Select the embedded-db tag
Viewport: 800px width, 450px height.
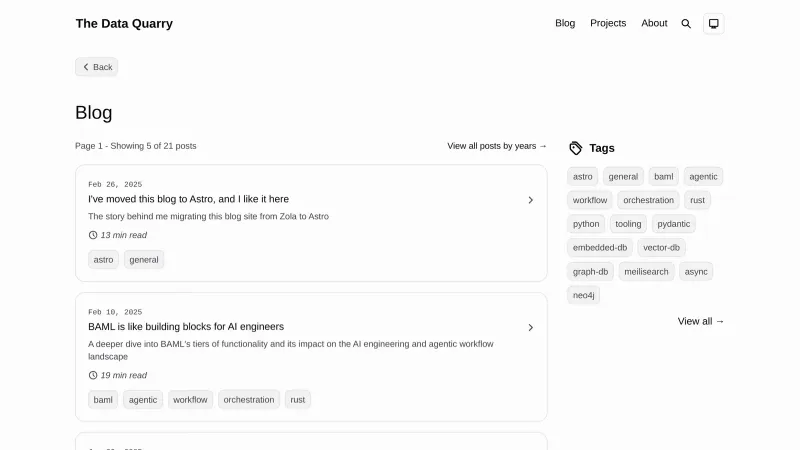click(600, 248)
